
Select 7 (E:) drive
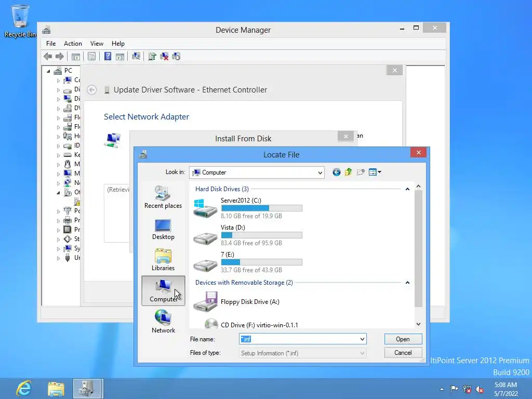248,262
